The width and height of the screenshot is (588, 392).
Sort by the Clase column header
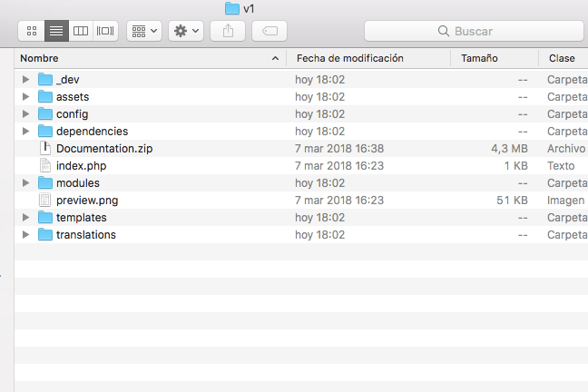click(563, 58)
